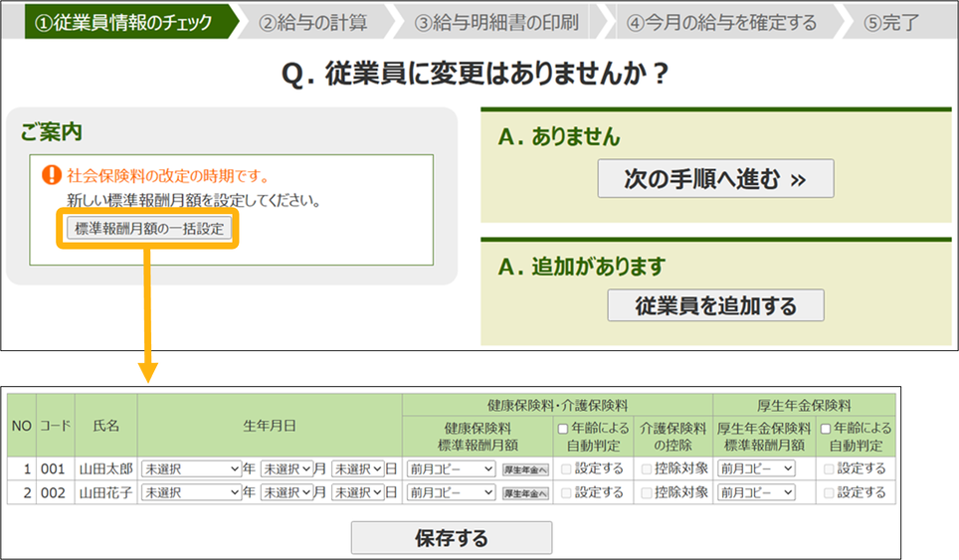Expand pension 前月コピー dropdown for 山田花子
Screen dimensions: 959x560
point(757,492)
